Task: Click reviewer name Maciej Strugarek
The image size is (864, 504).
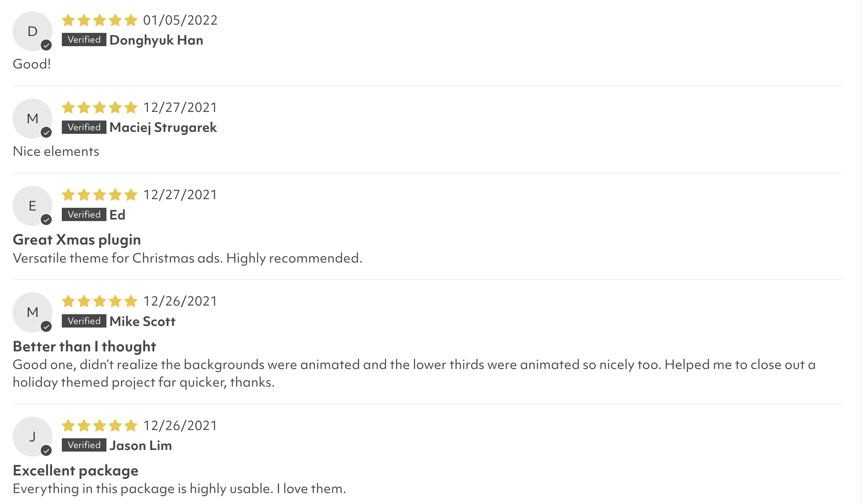Action: [163, 128]
